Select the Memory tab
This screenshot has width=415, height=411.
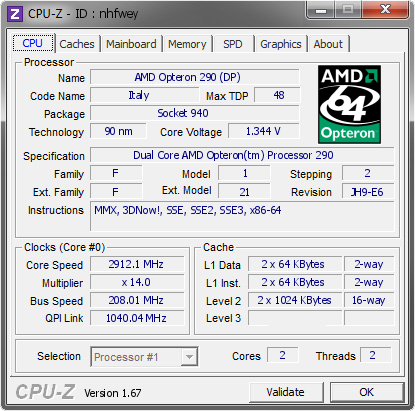pyautogui.click(x=187, y=44)
